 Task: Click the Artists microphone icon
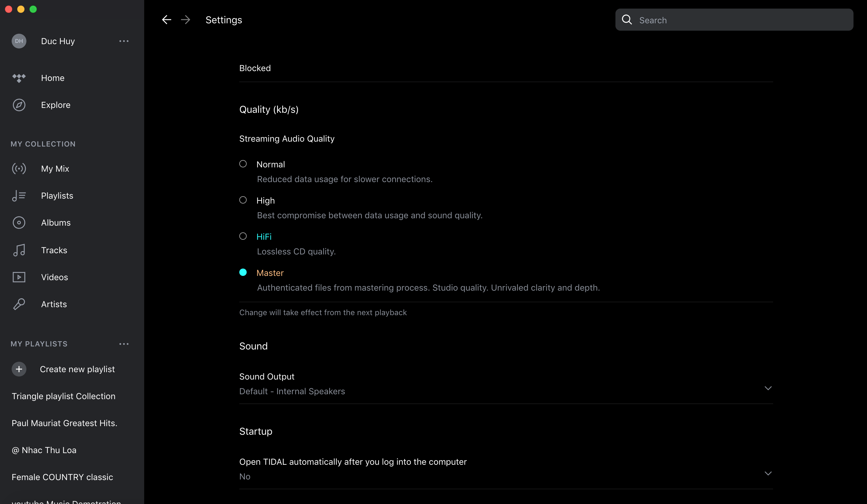pyautogui.click(x=19, y=304)
